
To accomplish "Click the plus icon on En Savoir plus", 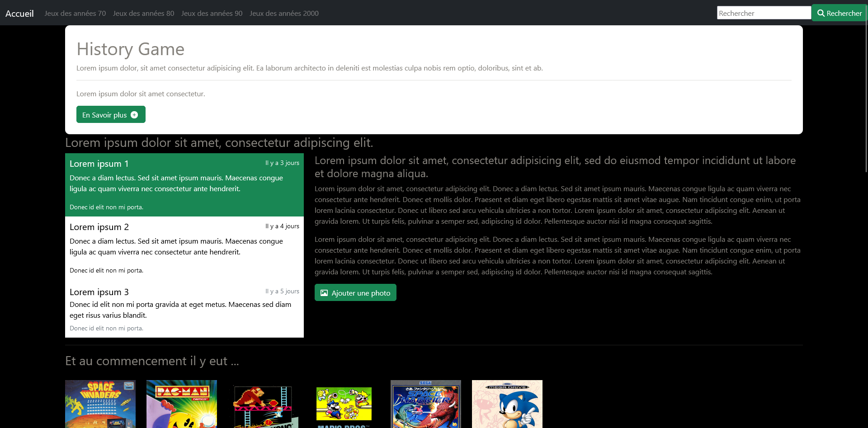I will [134, 115].
